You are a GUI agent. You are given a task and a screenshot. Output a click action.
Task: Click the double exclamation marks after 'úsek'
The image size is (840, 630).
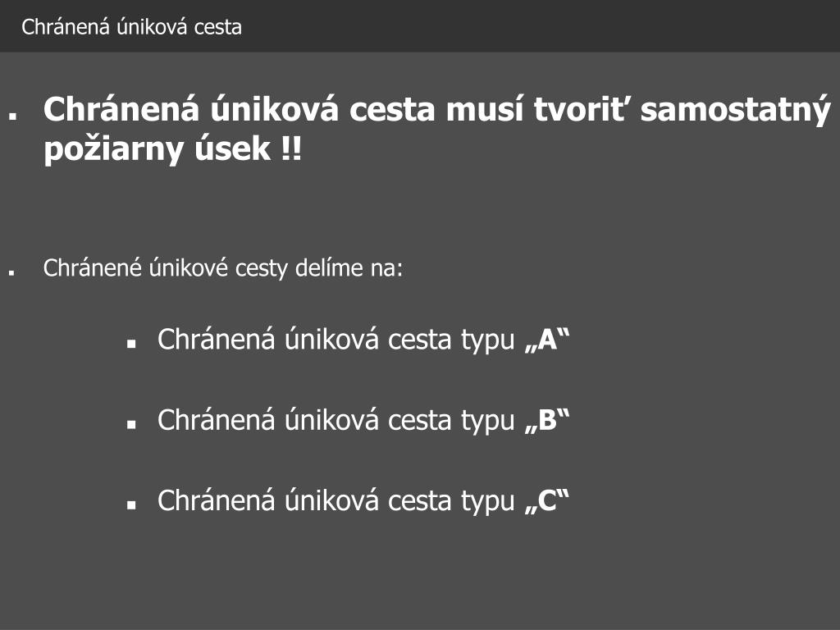[291, 148]
